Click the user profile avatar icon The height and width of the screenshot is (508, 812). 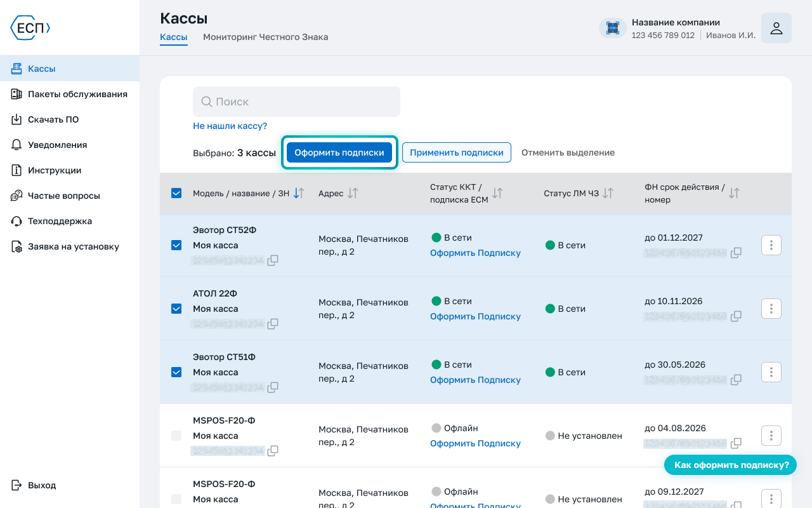point(776,28)
